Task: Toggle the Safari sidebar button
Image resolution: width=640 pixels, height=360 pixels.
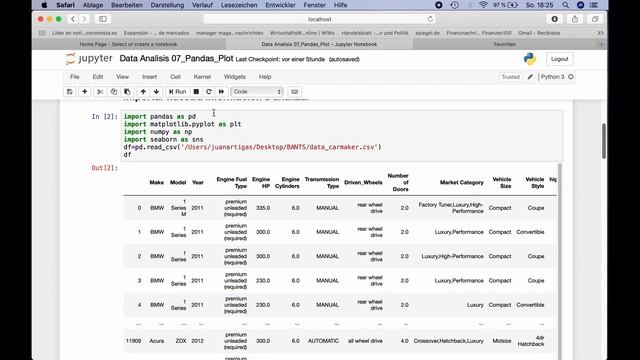Action: click(103, 19)
